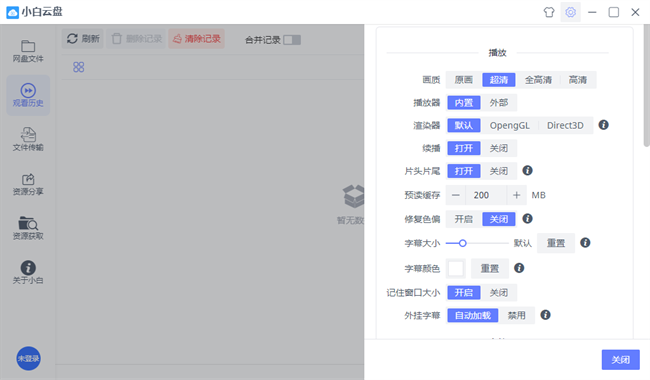The image size is (650, 380).
Task: Select 禁用 for 外挂字幕
Action: pos(517,315)
